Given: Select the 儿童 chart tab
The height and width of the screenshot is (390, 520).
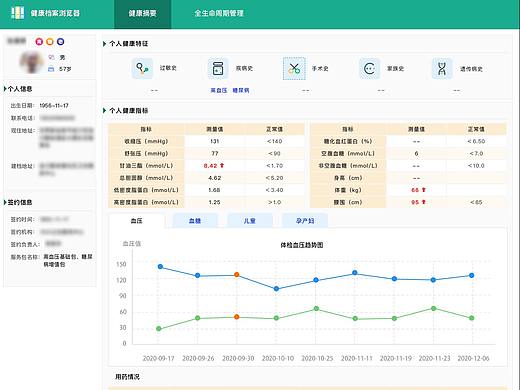Looking at the screenshot, I should coord(250,221).
